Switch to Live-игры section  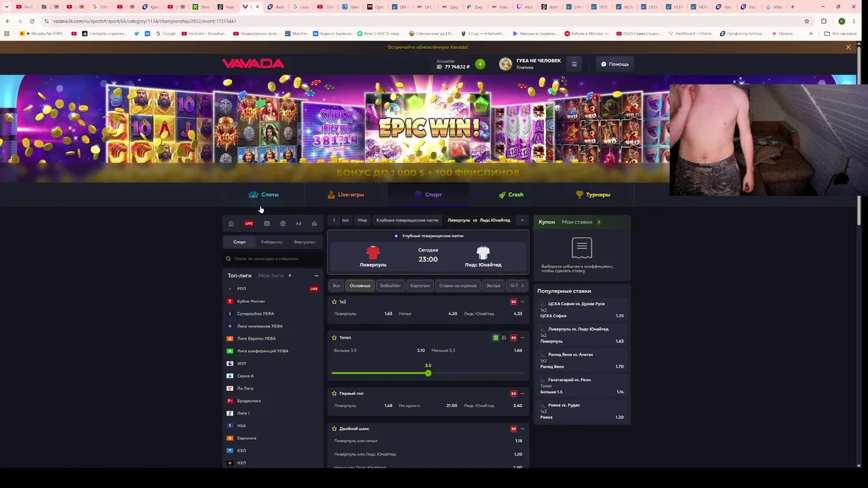346,195
